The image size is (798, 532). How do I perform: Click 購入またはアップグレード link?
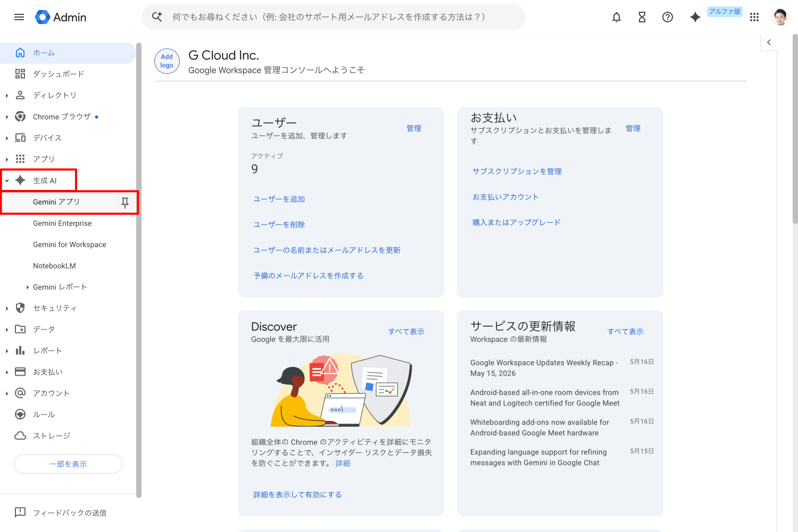point(517,222)
